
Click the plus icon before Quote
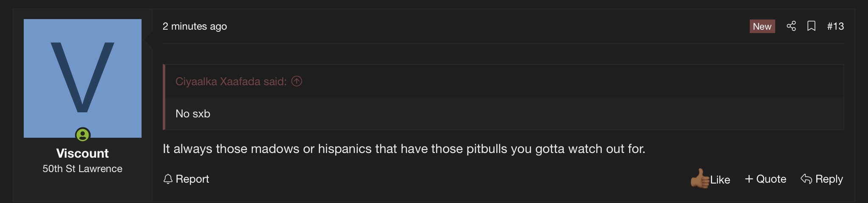749,179
